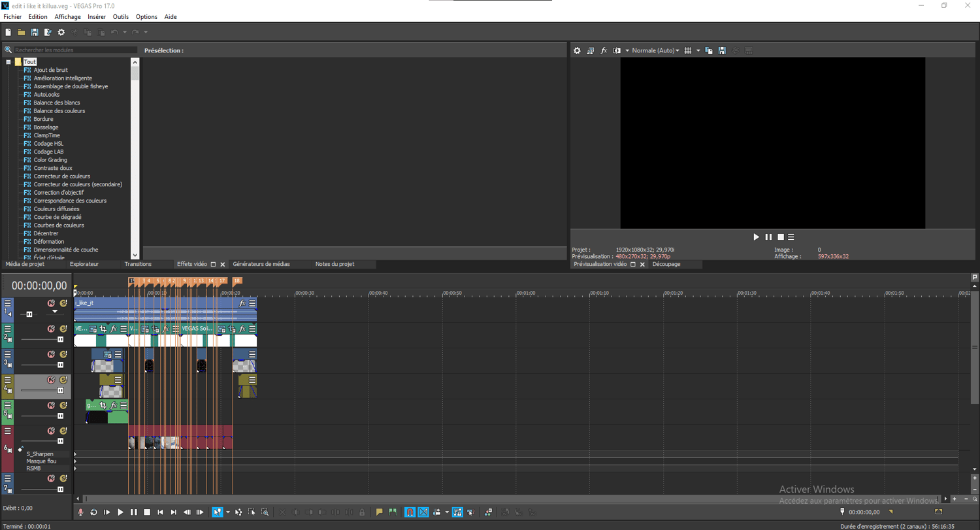Viewport: 980px width, 530px height.
Task: Expand S_Sharpen keyframe row on track 6
Action: 75,454
